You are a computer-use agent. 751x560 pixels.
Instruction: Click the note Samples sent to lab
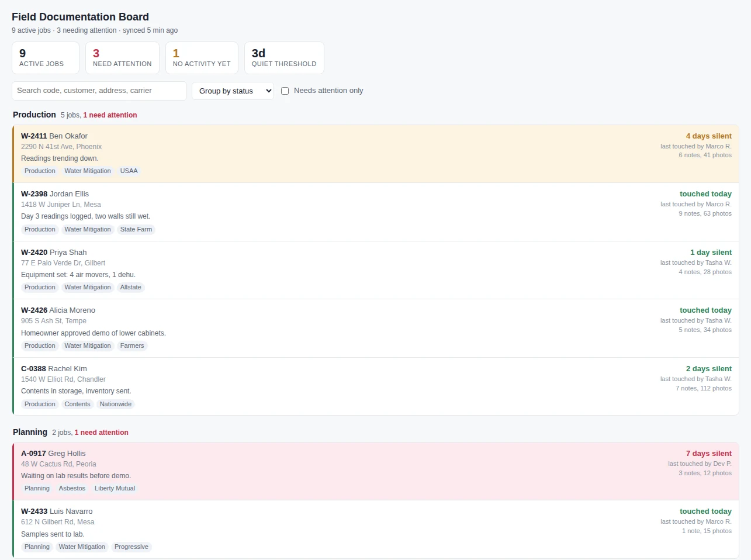[x=53, y=534]
